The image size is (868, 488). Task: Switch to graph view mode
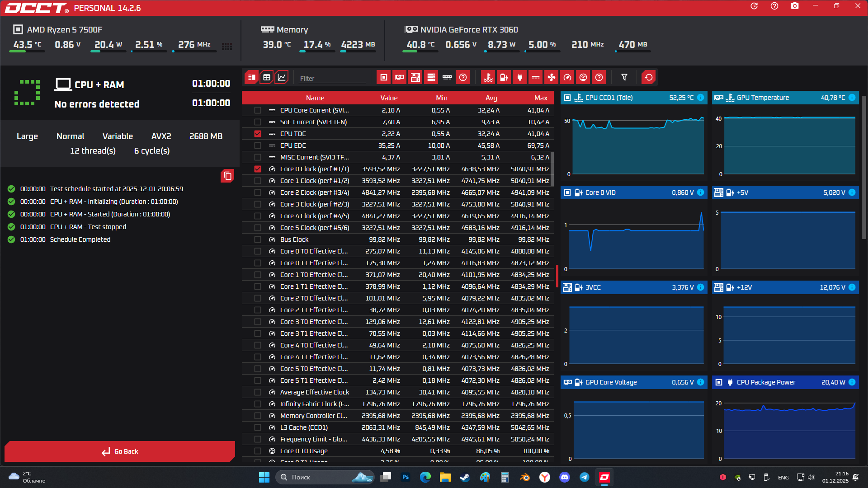pyautogui.click(x=282, y=77)
